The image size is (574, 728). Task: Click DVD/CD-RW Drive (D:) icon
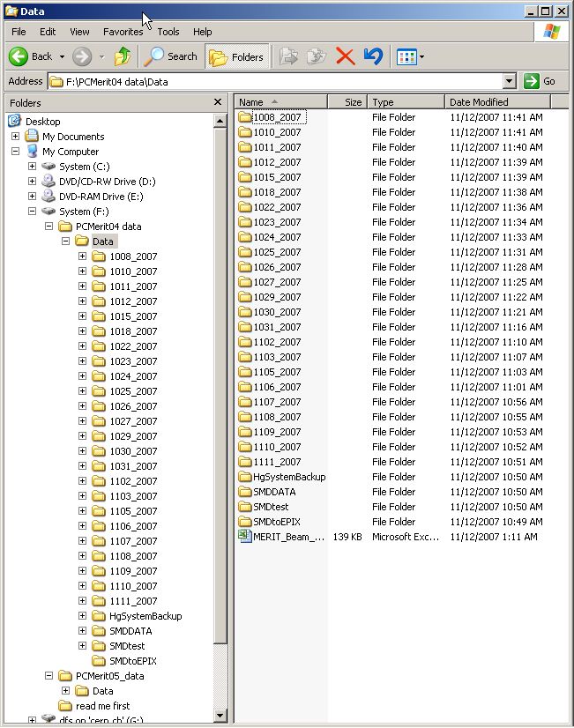[x=48, y=181]
